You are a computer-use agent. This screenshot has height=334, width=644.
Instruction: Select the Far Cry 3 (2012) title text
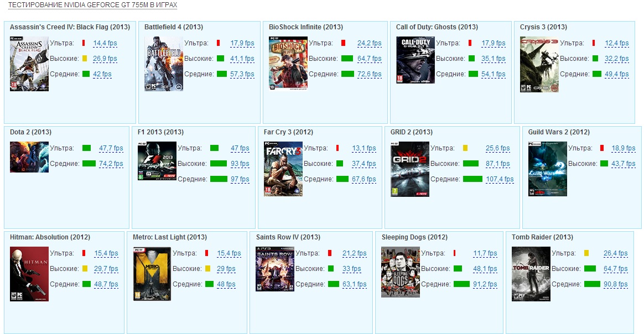(288, 132)
